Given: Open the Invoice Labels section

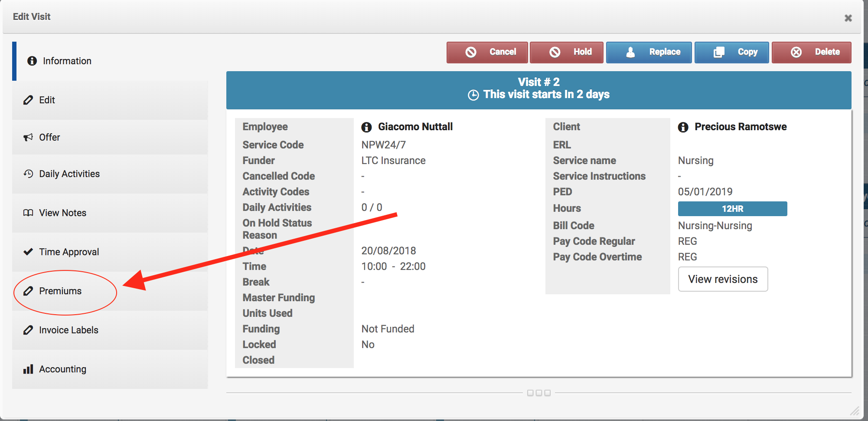Looking at the screenshot, I should click(x=69, y=330).
